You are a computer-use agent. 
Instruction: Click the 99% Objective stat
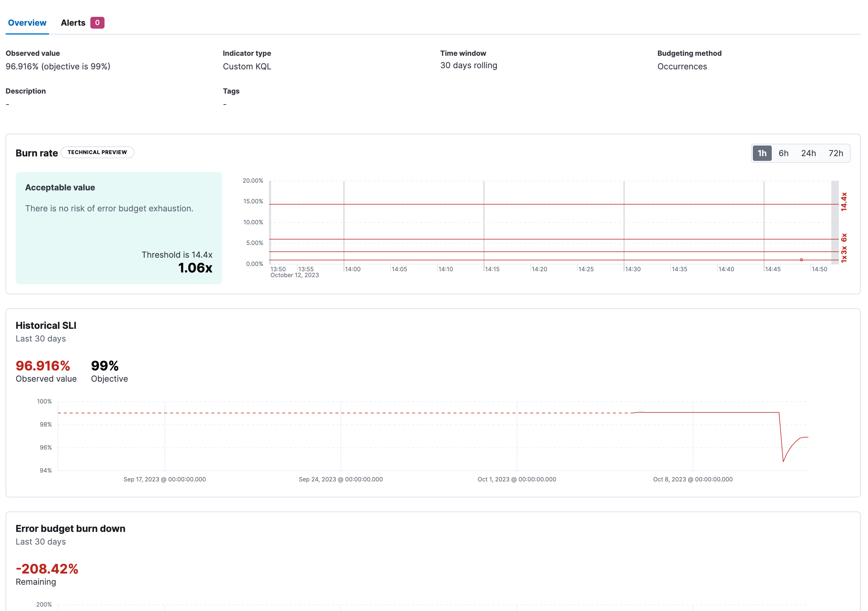pyautogui.click(x=105, y=365)
